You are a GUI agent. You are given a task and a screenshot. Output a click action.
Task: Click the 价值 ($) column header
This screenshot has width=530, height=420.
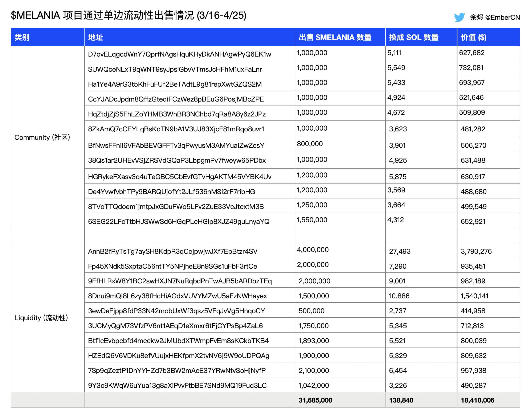pyautogui.click(x=473, y=37)
